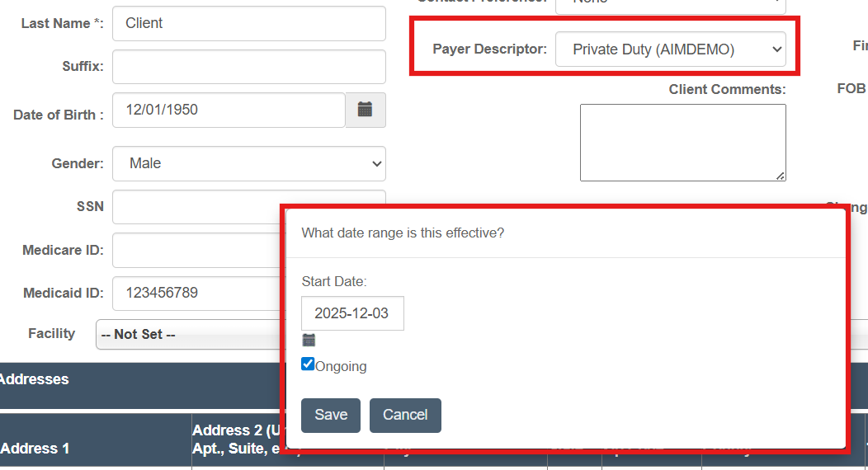Click the Medicare ID field
868x470 pixels.
pos(196,250)
